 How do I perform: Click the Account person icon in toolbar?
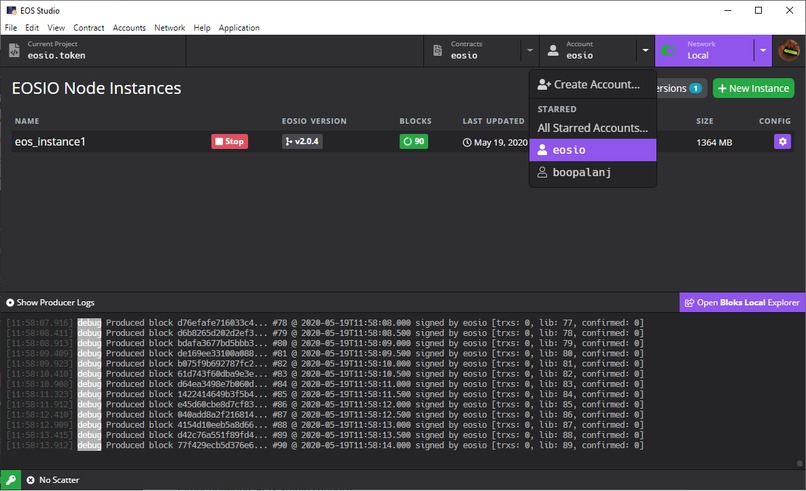pyautogui.click(x=553, y=50)
